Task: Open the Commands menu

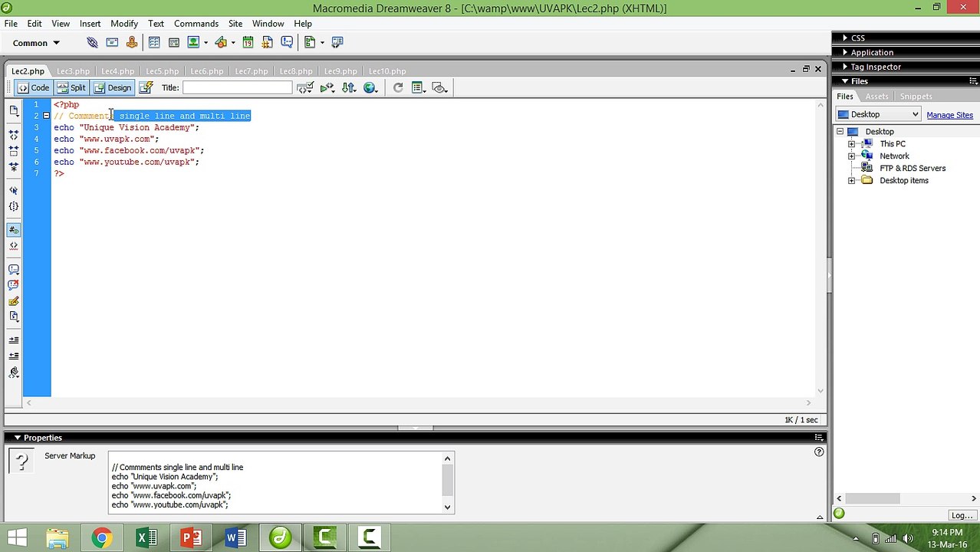Action: (196, 24)
